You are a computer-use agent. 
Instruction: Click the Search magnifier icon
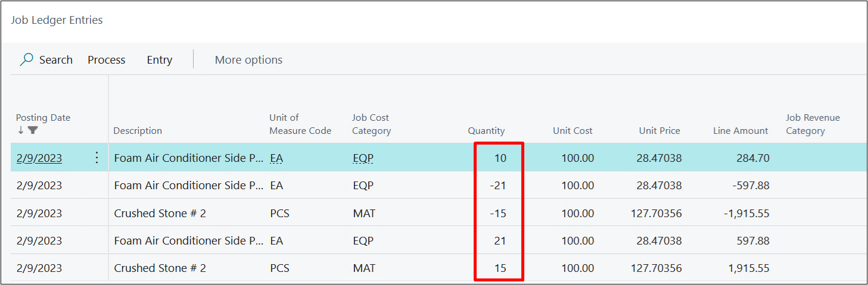tap(27, 60)
